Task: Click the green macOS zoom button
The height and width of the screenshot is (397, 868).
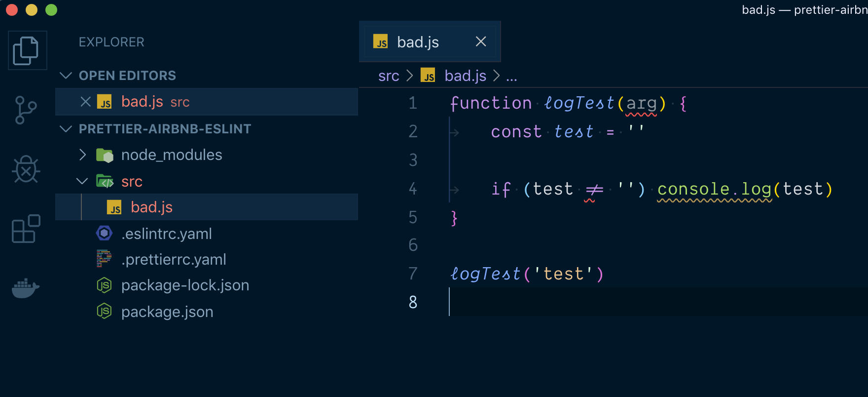Action: (51, 10)
